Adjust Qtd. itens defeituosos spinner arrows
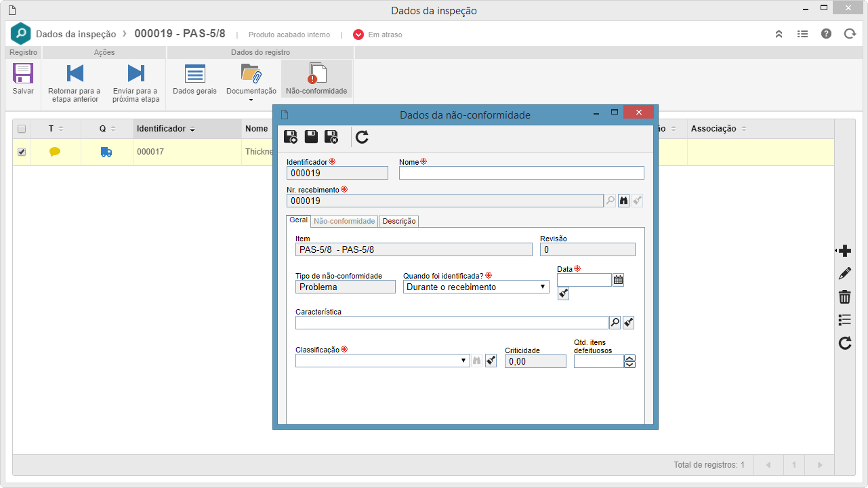The height and width of the screenshot is (488, 868). coord(629,361)
